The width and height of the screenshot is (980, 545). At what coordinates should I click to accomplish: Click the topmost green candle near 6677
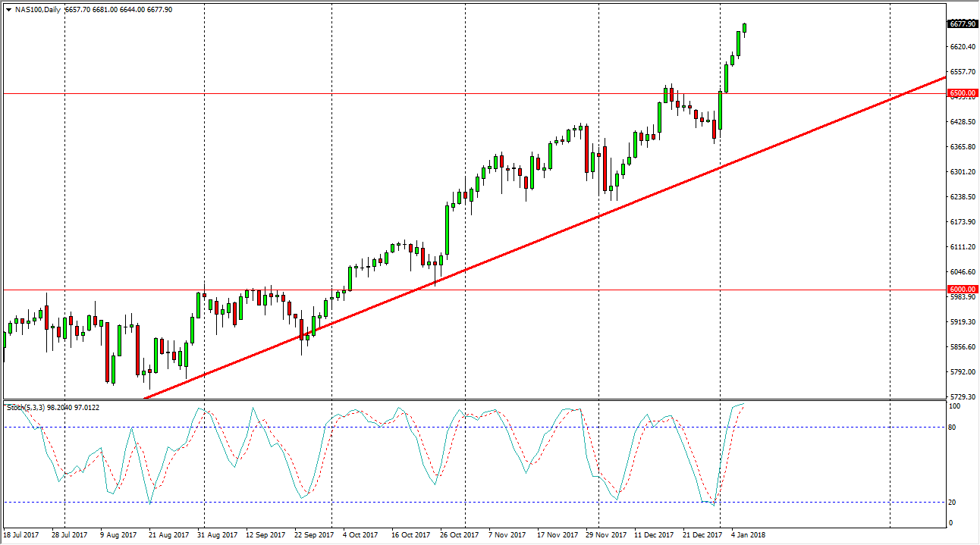point(744,28)
